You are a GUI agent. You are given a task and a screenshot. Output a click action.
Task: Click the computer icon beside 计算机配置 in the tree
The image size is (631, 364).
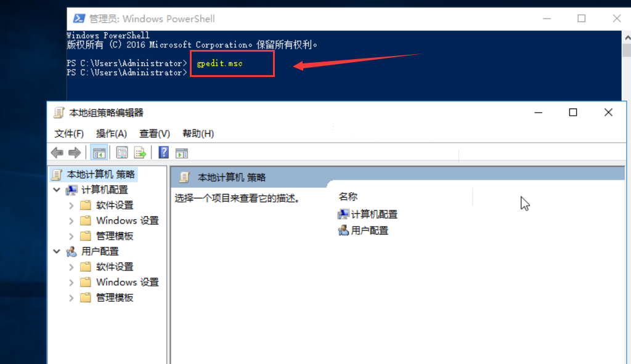click(x=71, y=190)
